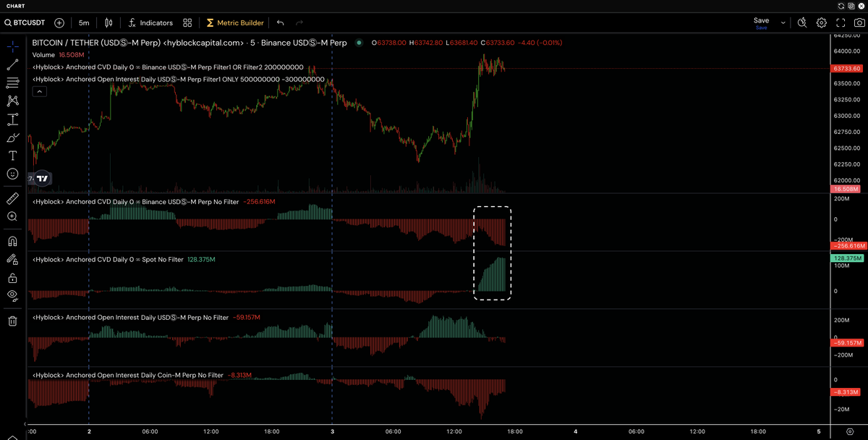This screenshot has height=440, width=868.
Task: Open the candlestick chart style menu
Action: 109,23
